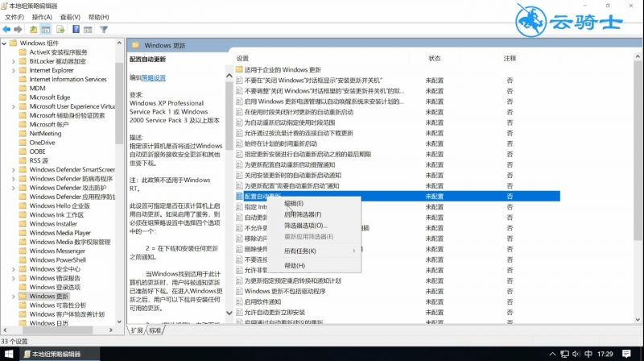Screen dimensions: 644x361
Task: Expand Windows Defender SmartScreen node
Action: (14, 169)
